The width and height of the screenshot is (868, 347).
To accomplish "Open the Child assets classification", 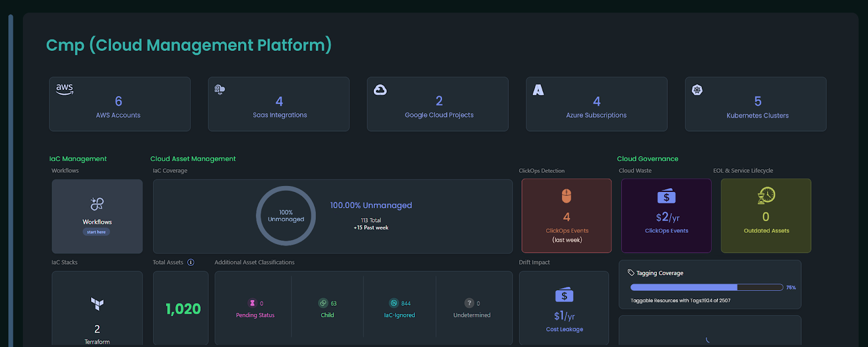I will (x=327, y=309).
